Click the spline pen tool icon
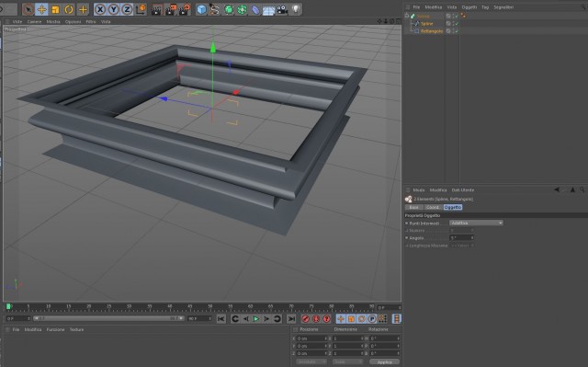Viewport: 588px width, 367px height. pos(215,9)
